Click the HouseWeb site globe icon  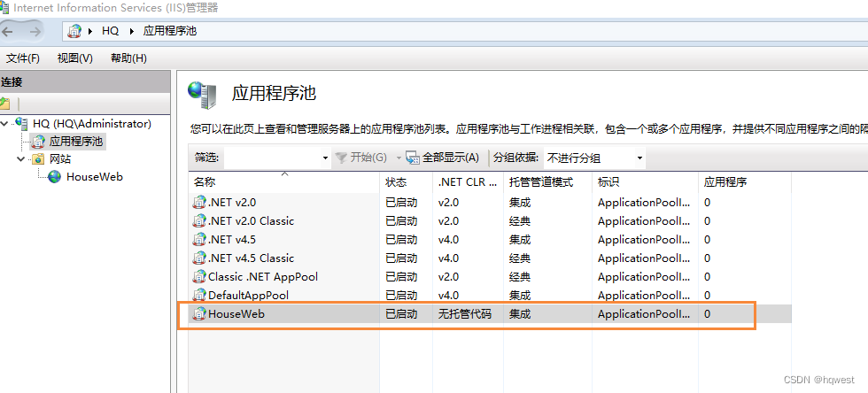[54, 177]
